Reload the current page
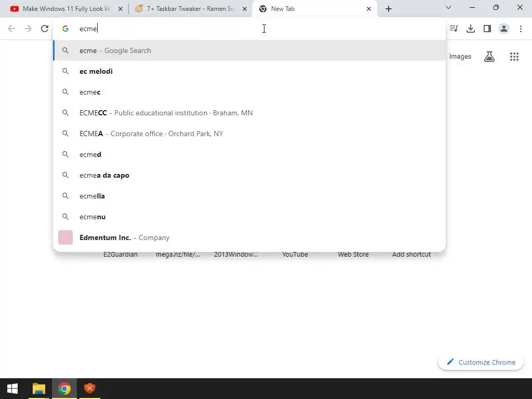 pyautogui.click(x=45, y=29)
